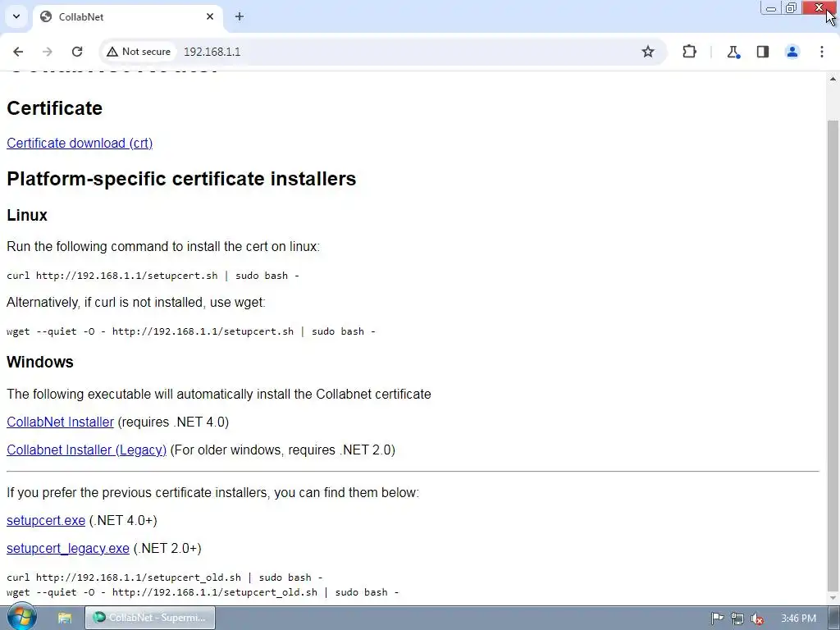Screen dimensions: 840x630
Task: Open the CollabNet Installer link
Action: point(60,422)
